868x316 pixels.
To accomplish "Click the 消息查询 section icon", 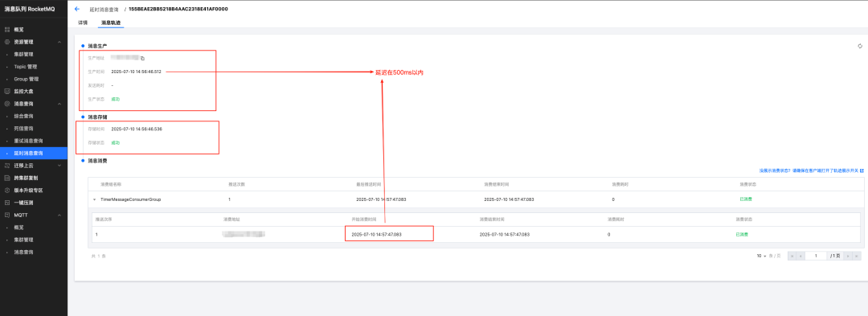I will pos(7,104).
